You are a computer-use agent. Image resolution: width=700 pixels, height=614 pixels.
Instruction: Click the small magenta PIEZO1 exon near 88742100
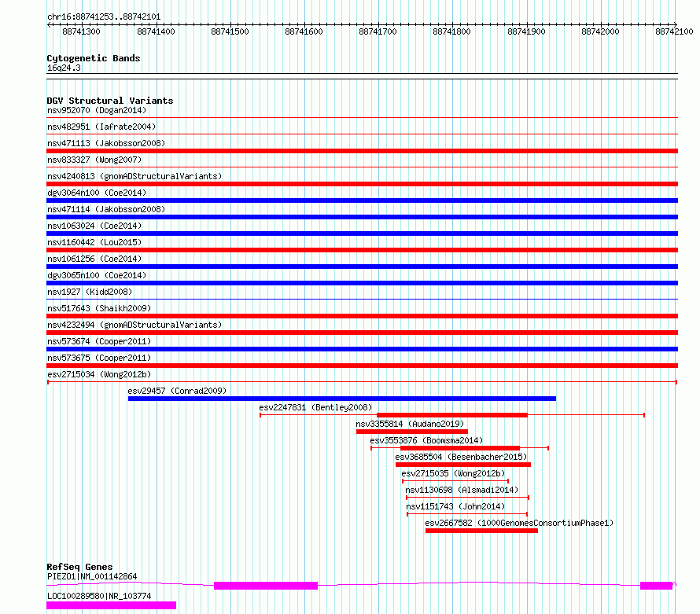656,586
